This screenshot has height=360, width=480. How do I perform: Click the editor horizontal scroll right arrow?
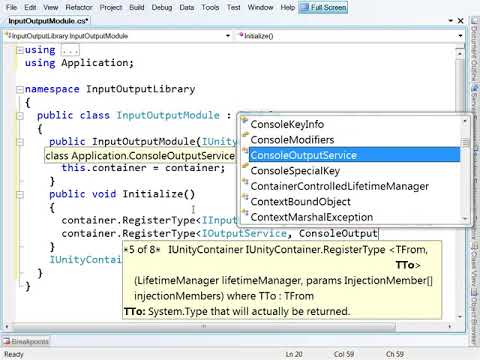point(450,326)
